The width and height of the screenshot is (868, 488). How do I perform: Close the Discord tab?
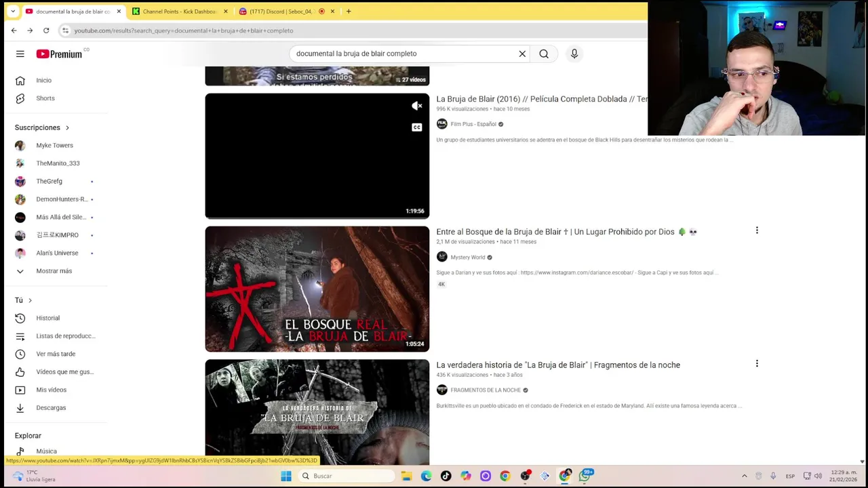[x=332, y=12]
